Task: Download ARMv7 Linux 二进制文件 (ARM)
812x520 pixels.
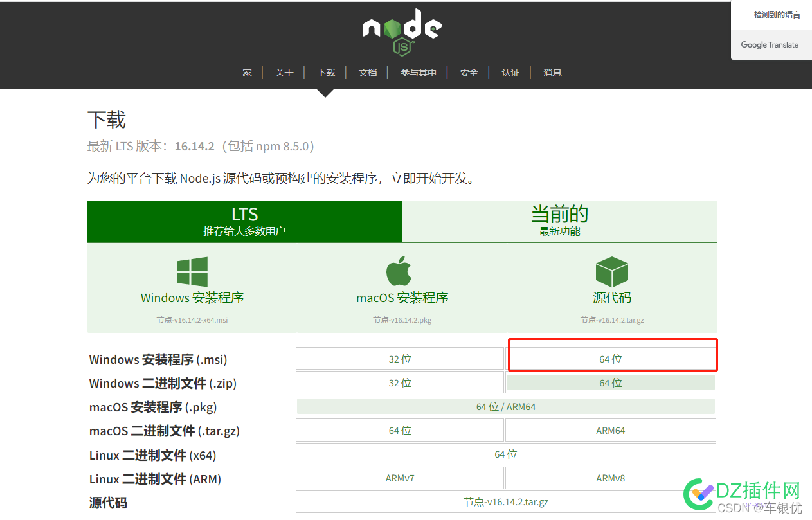Action: (400, 478)
